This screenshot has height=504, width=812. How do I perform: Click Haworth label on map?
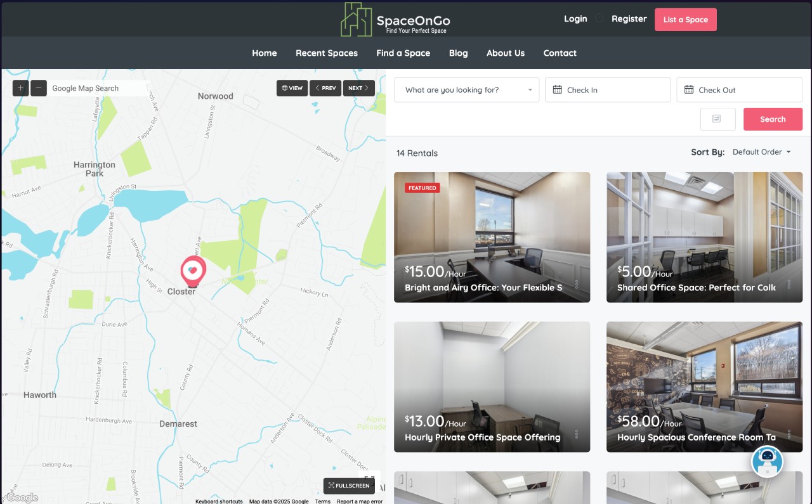click(x=40, y=395)
